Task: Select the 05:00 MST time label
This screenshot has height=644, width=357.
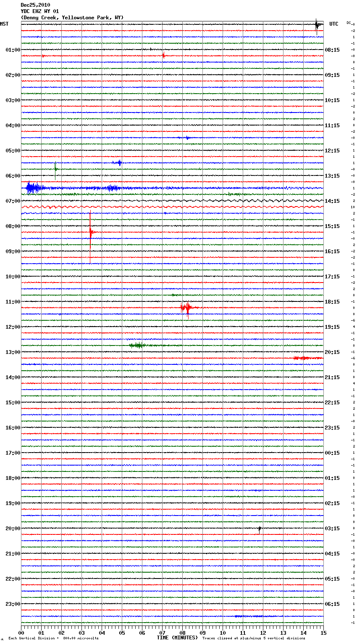Action: click(x=13, y=151)
